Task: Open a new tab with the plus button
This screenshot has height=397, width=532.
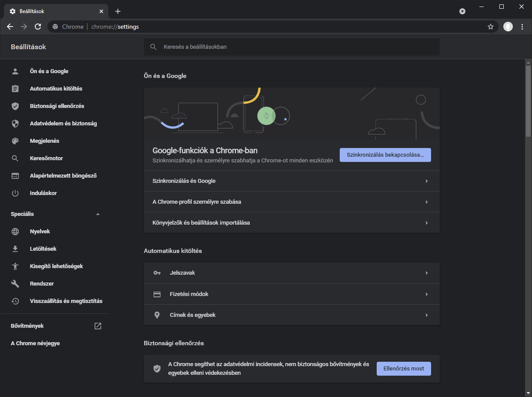Action: coord(118,11)
